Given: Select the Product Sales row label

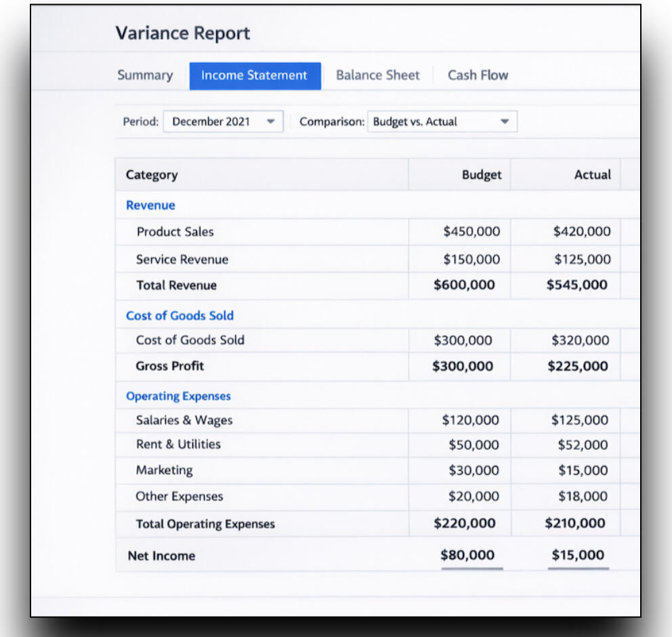Looking at the screenshot, I should pyautogui.click(x=175, y=232).
